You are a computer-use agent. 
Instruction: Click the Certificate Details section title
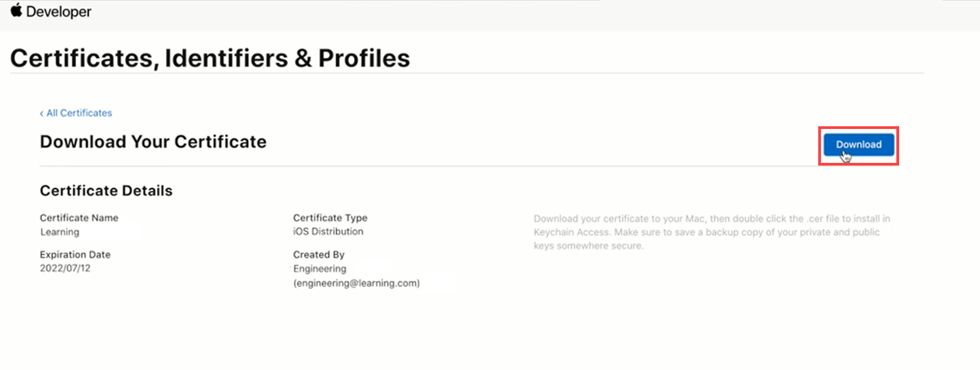(106, 191)
